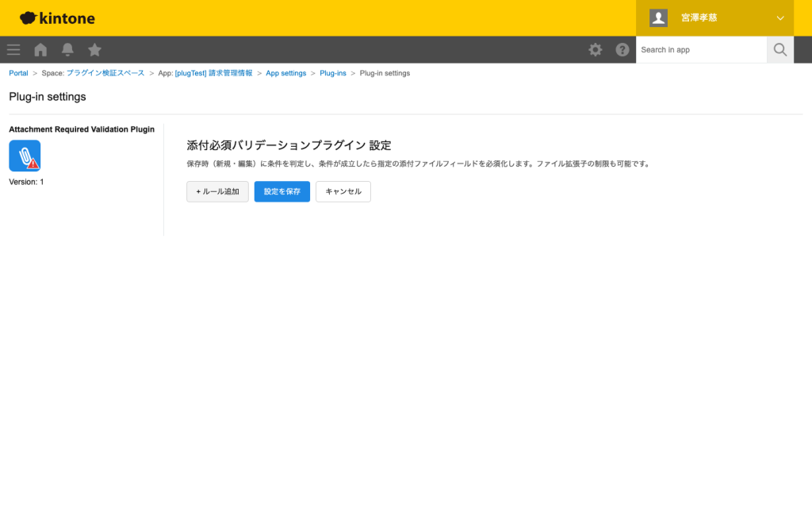The width and height of the screenshot is (812, 508).
Task: Open favorites with the star icon
Action: (94, 49)
